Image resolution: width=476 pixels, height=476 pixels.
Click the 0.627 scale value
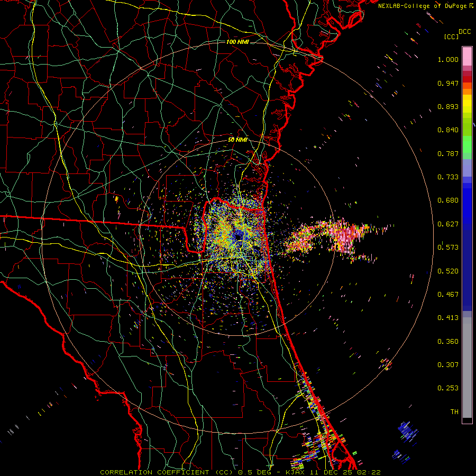(x=448, y=224)
